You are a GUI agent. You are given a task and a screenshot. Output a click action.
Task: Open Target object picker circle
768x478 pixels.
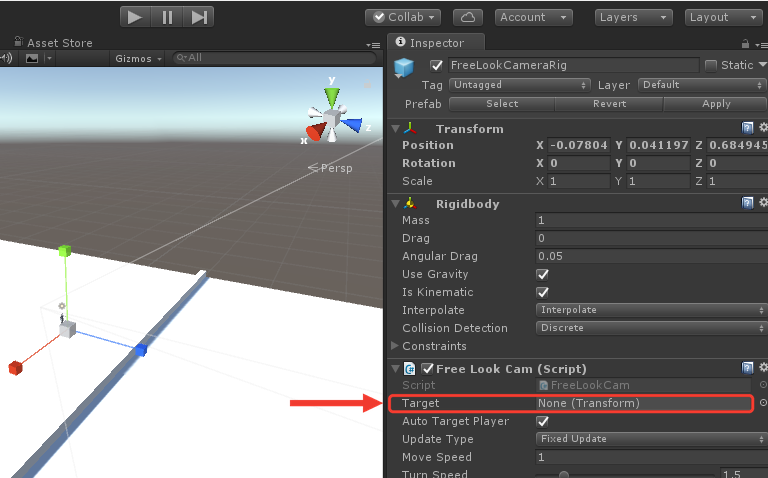763,403
